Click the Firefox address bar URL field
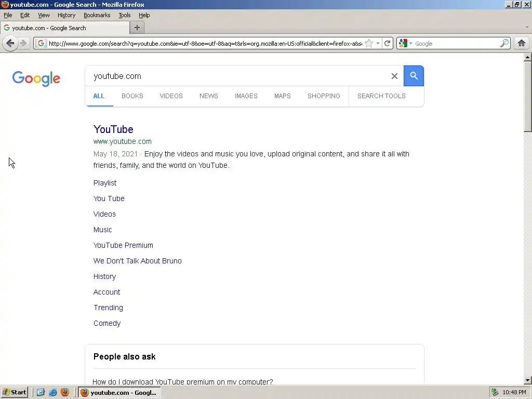The image size is (532, 399). [x=205, y=44]
